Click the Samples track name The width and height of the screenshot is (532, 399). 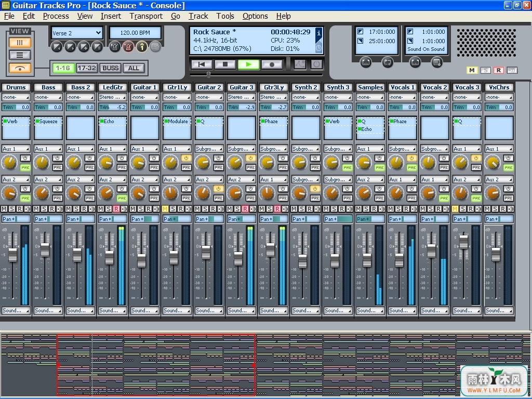tap(370, 87)
